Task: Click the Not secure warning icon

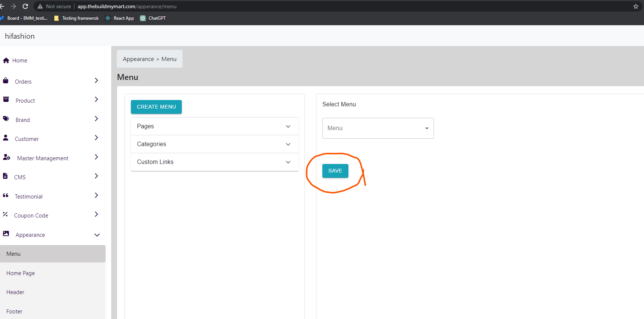Action: pyautogui.click(x=40, y=6)
